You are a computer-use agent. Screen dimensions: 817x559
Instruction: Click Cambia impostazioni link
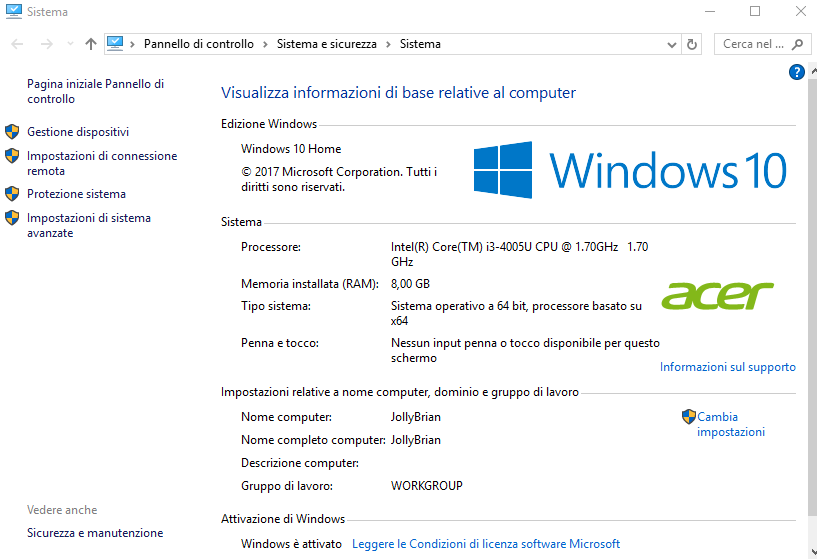(731, 424)
